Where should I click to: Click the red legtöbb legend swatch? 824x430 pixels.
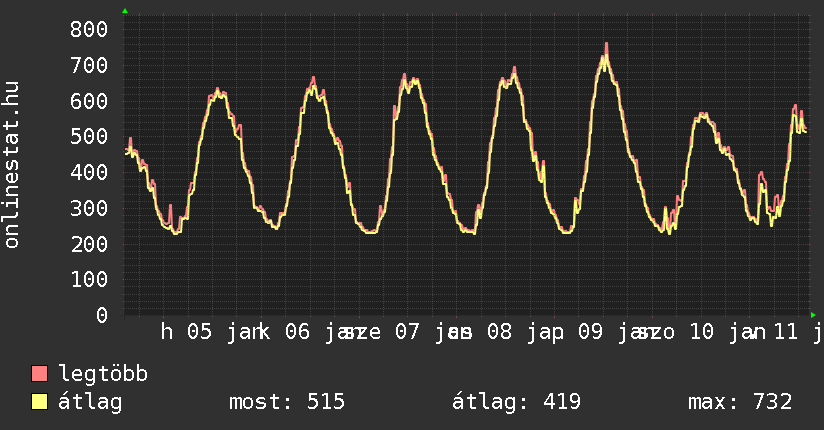tap(40, 374)
